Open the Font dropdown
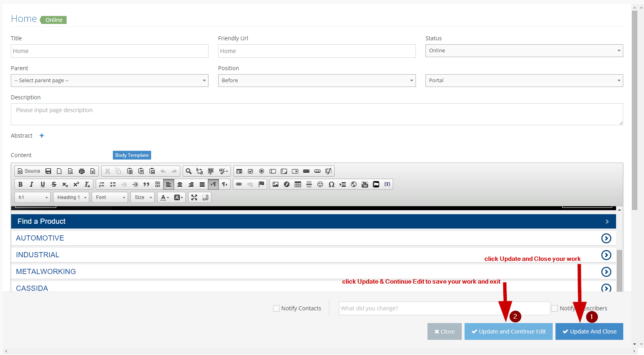The width and height of the screenshot is (644, 355). coord(110,197)
